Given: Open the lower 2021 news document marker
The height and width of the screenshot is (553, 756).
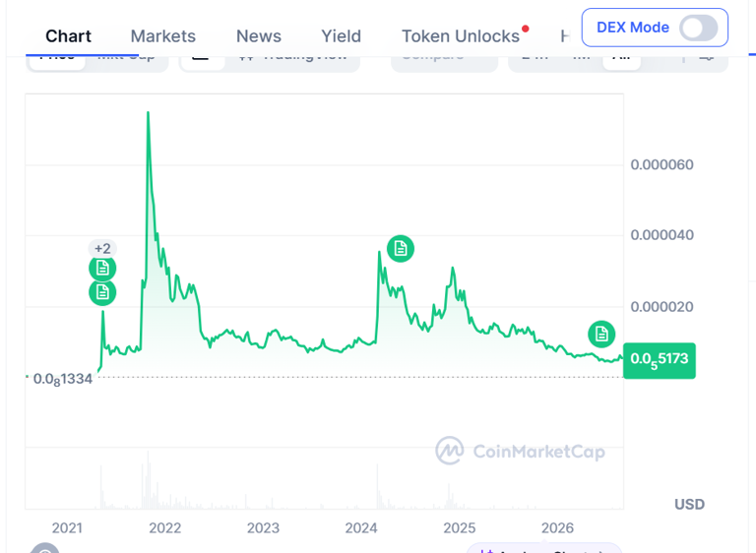Looking at the screenshot, I should pyautogui.click(x=102, y=291).
